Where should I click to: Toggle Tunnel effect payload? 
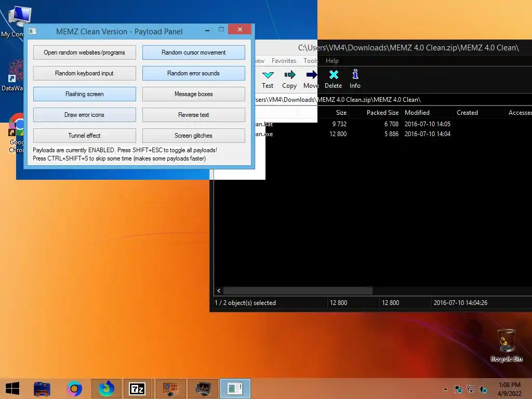pos(85,136)
